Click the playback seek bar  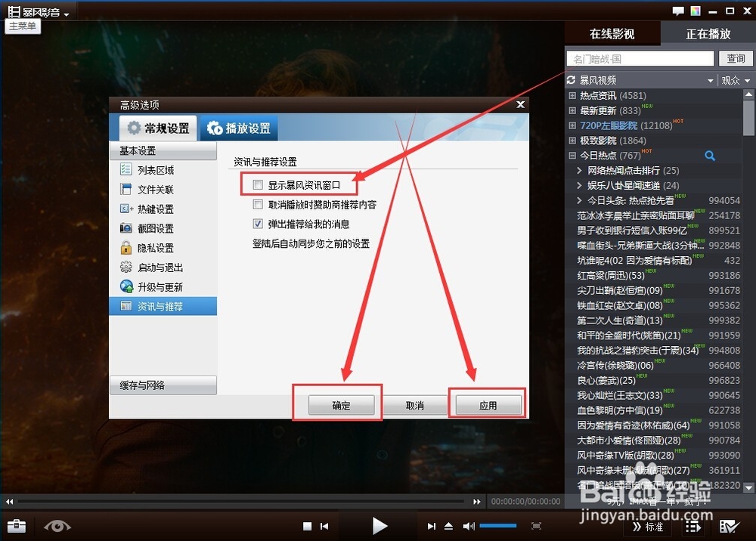pyautogui.click(x=241, y=502)
